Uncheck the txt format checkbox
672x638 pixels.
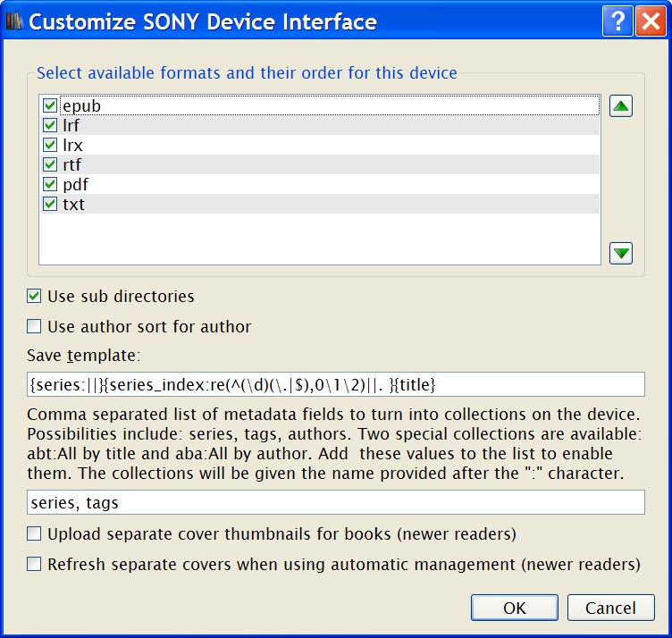[50, 204]
